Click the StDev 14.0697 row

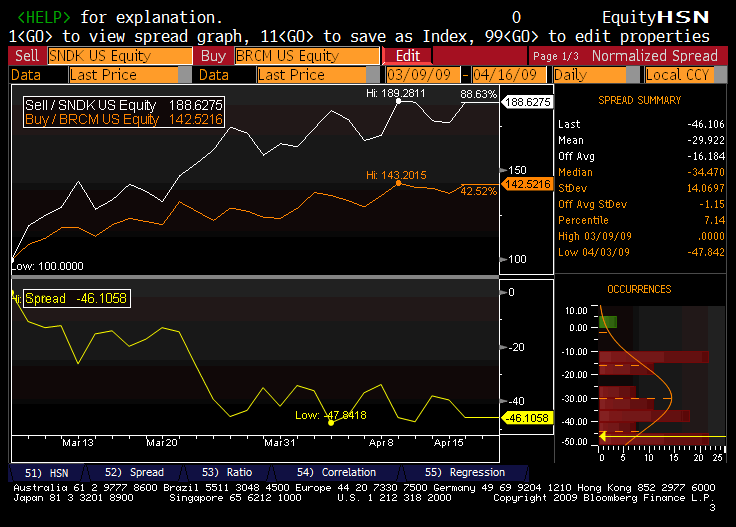coord(641,188)
